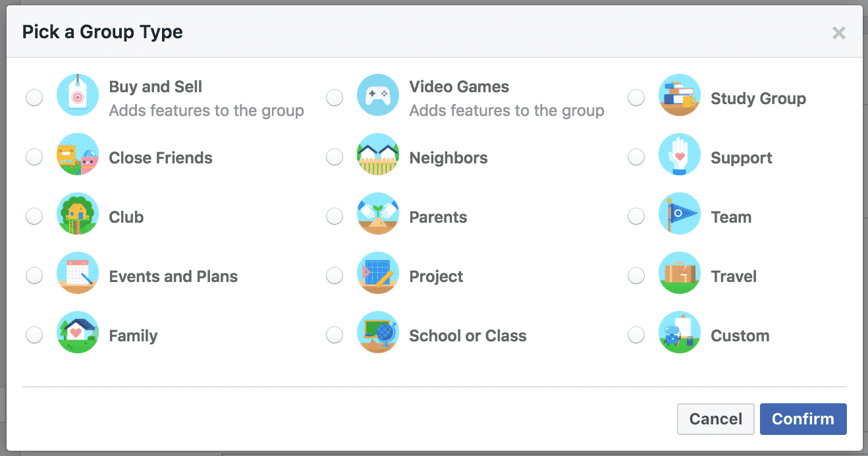Click the Events and Plans calendar icon
This screenshot has height=456, width=868.
[78, 273]
